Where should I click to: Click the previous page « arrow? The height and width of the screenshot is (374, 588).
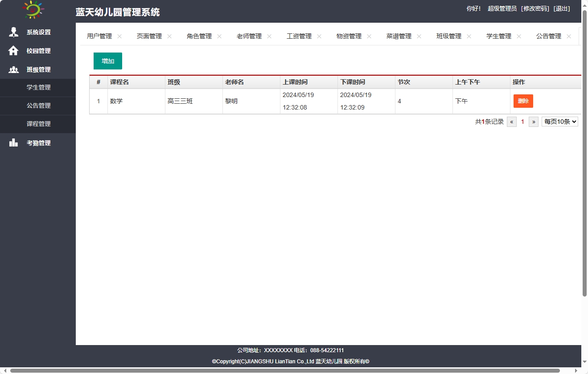click(511, 121)
